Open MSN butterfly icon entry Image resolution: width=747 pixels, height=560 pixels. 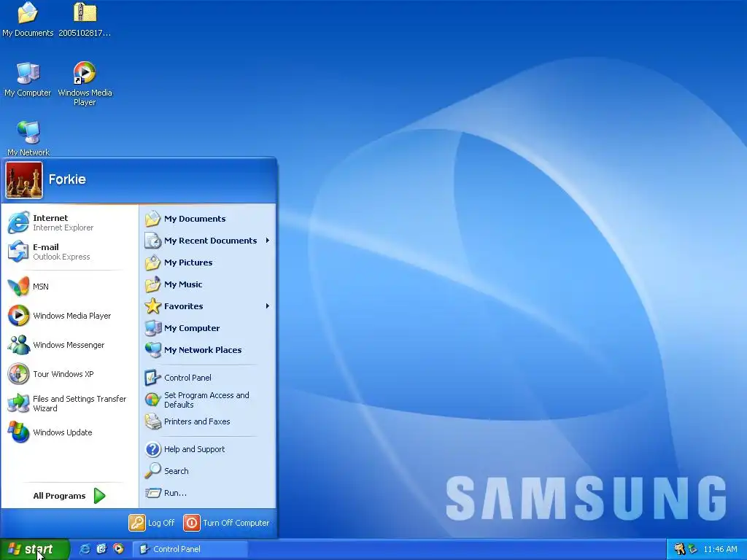[69, 287]
